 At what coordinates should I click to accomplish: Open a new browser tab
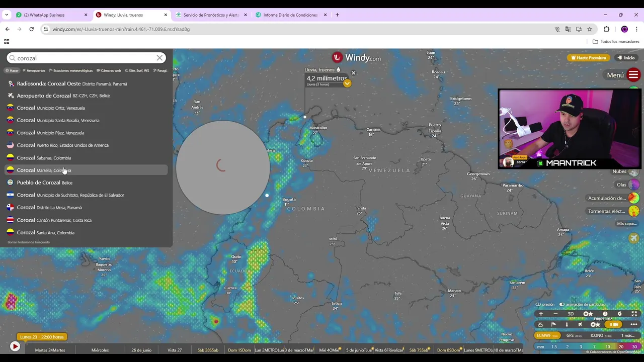tap(337, 15)
